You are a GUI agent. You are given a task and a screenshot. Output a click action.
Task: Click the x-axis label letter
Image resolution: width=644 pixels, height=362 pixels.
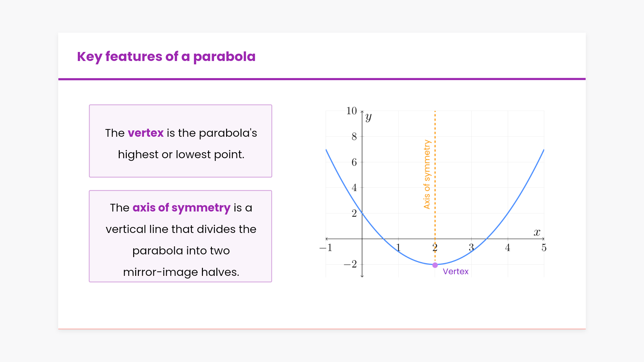coord(537,232)
